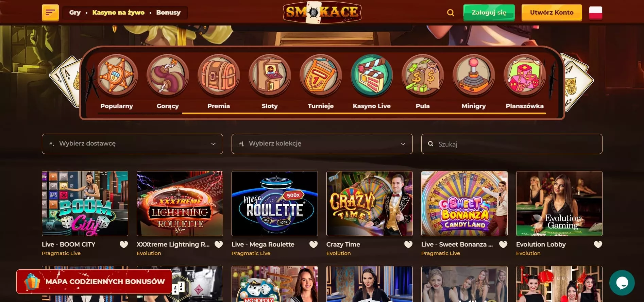644x302 pixels.
Task: Choose the Sloty slot machine icon
Action: [x=270, y=75]
